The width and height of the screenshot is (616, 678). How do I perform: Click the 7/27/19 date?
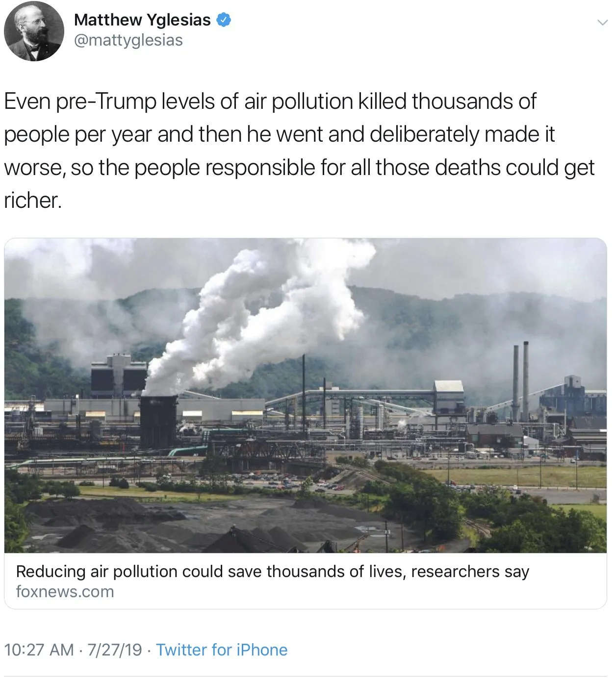coord(115,650)
